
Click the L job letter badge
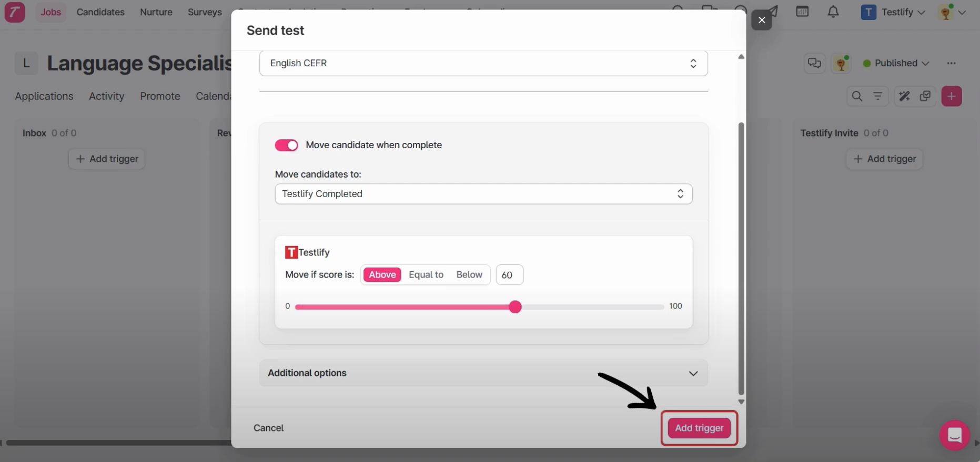coord(26,64)
